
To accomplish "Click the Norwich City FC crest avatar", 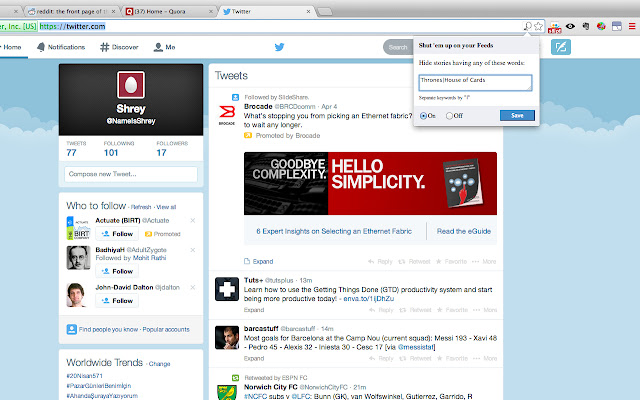I will click(227, 392).
